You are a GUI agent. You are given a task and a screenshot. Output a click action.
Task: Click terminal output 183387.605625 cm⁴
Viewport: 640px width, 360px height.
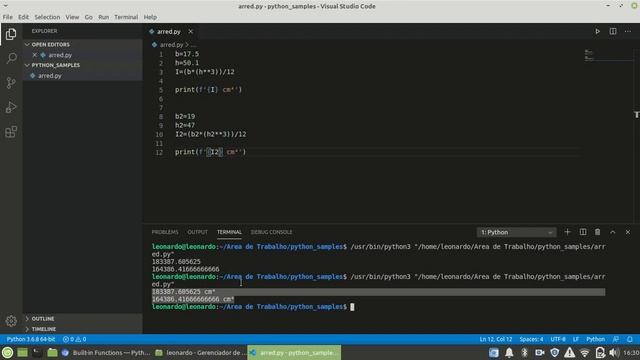[184, 292]
